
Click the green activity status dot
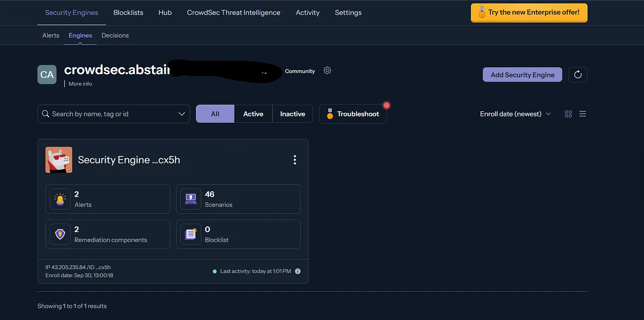click(214, 271)
